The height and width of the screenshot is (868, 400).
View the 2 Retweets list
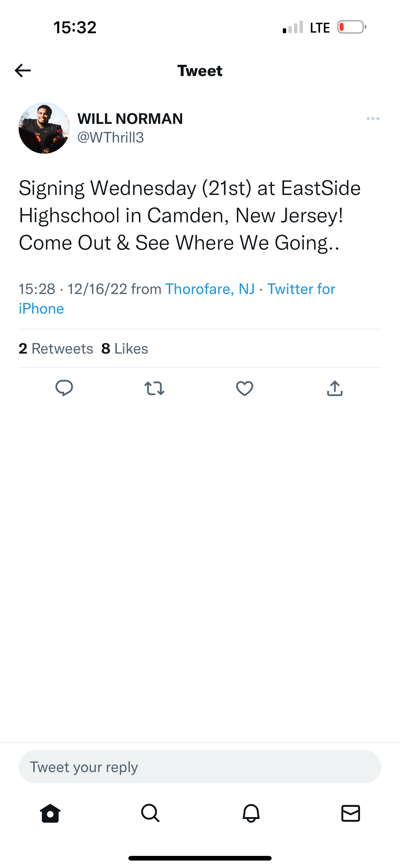tap(56, 348)
